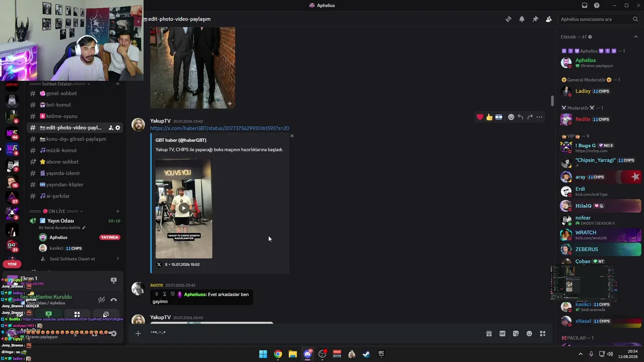Stop the Ekran 1 screen share

114,280
